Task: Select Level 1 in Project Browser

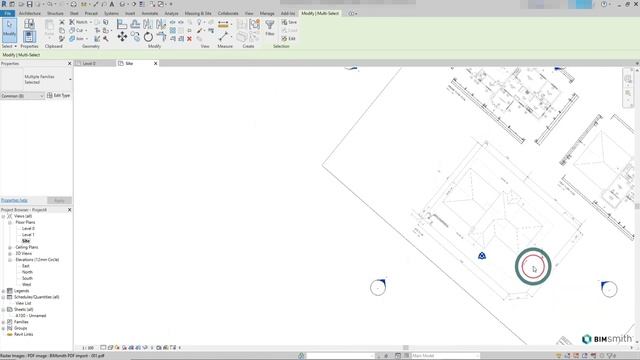Action: pyautogui.click(x=28, y=235)
